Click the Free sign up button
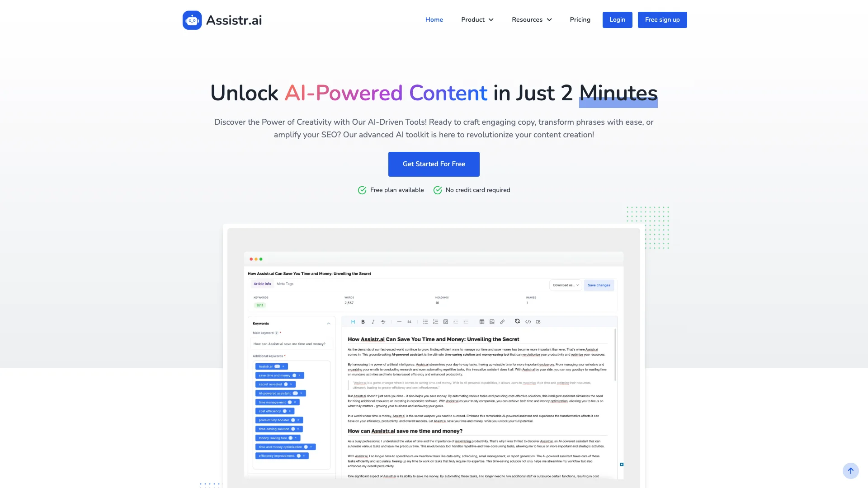 (x=662, y=20)
